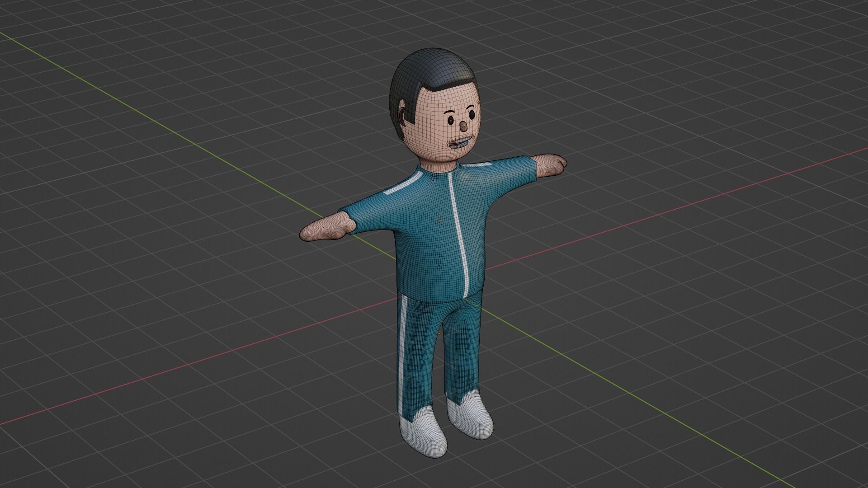Viewport: 868px width, 488px height.
Task: Click the character's right eye
Action: tap(451, 120)
